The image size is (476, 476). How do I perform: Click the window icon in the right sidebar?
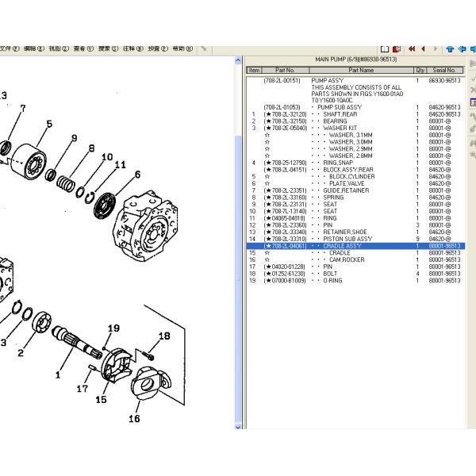472,102
